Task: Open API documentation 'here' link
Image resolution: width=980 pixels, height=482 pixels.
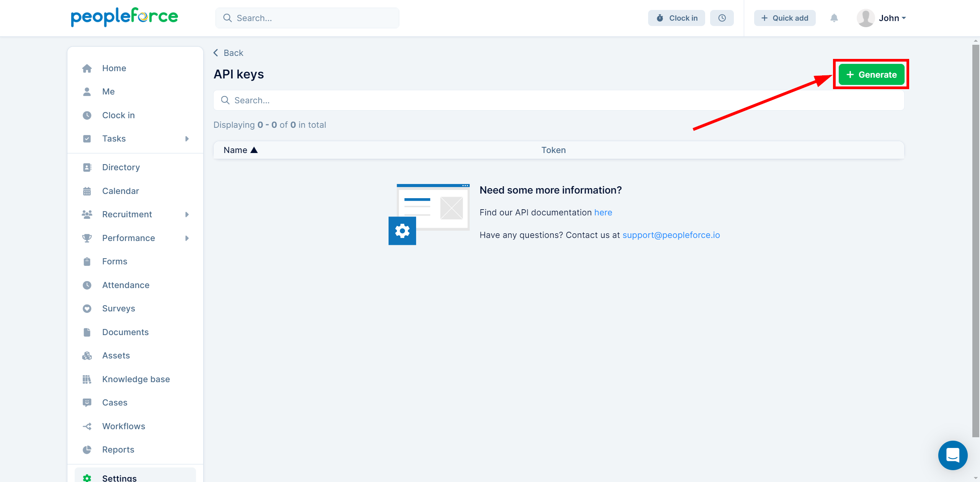Action: click(x=603, y=213)
